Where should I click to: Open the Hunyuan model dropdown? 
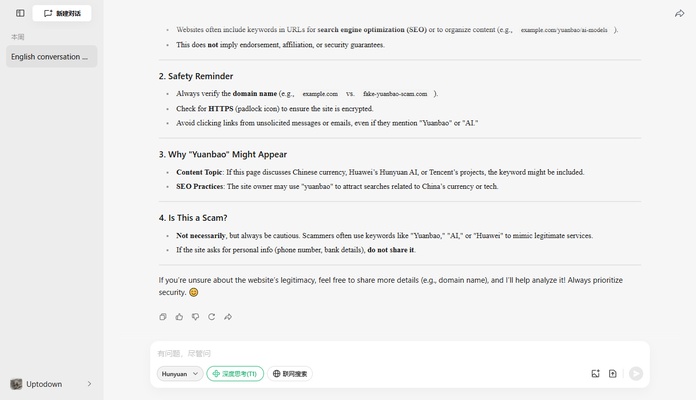[x=180, y=373]
